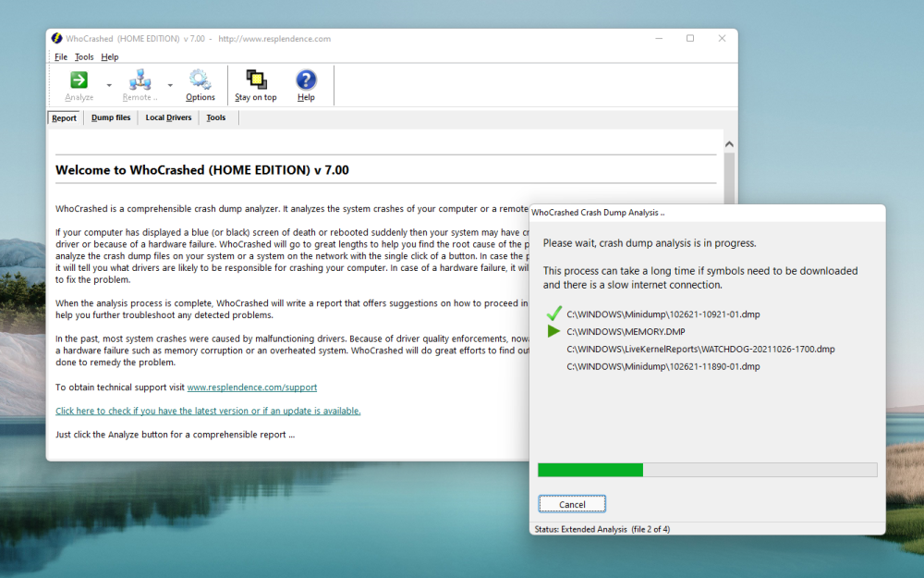This screenshot has width=924, height=578.
Task: Expand the Remote button dropdown arrow
Action: coord(170,85)
